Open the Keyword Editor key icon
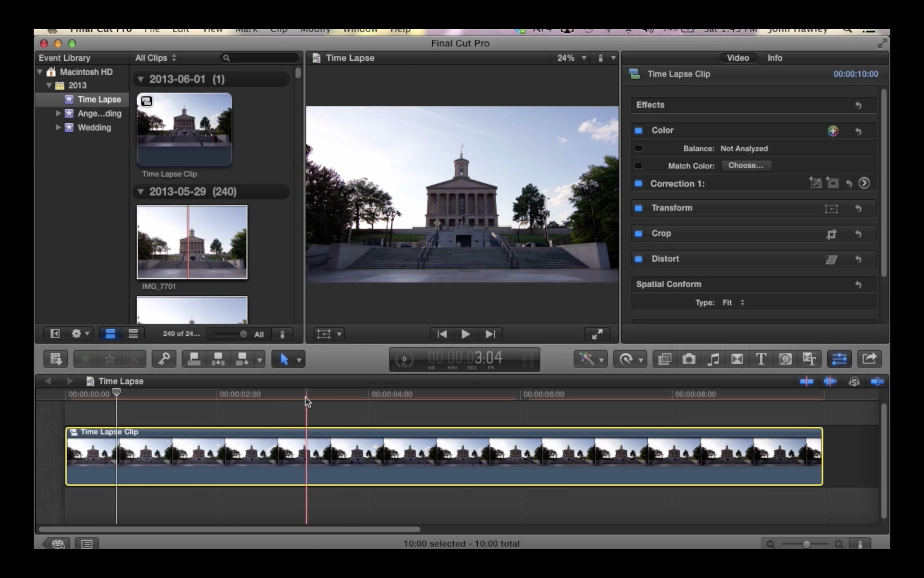Viewport: 924px width, 578px height. (x=164, y=359)
